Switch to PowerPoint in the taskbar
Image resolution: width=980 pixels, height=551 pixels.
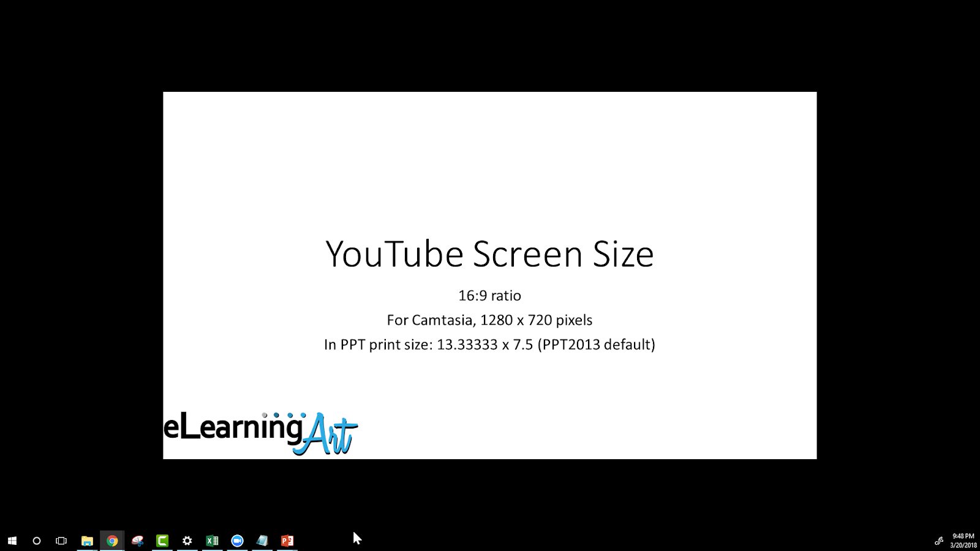(287, 541)
